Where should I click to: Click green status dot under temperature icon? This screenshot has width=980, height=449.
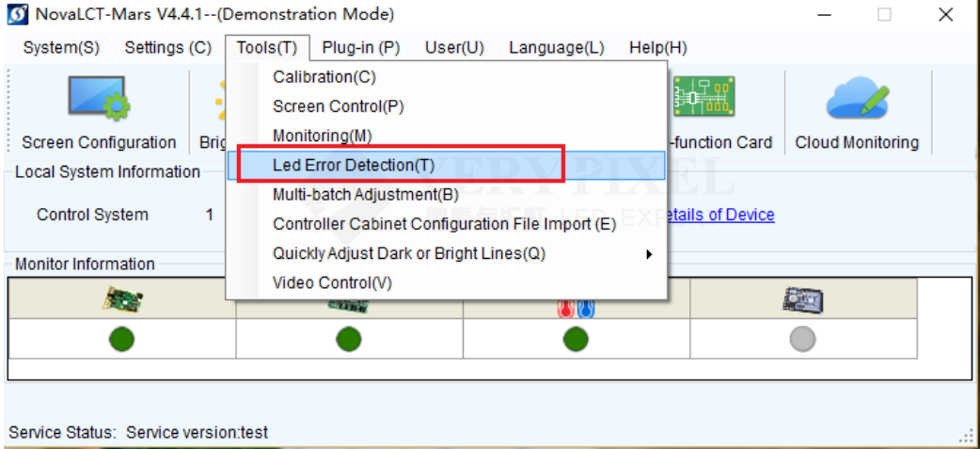pos(576,340)
